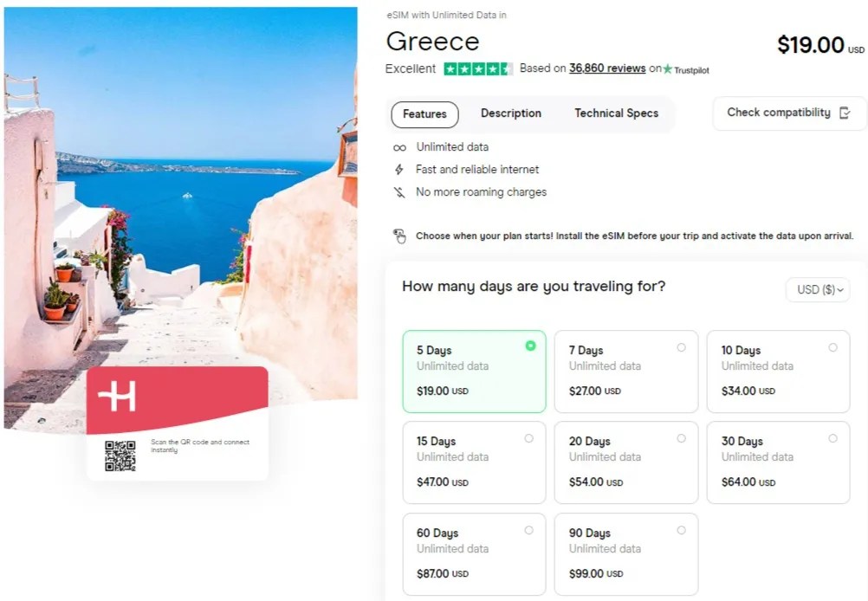Open the USD currency dropdown

click(816, 289)
